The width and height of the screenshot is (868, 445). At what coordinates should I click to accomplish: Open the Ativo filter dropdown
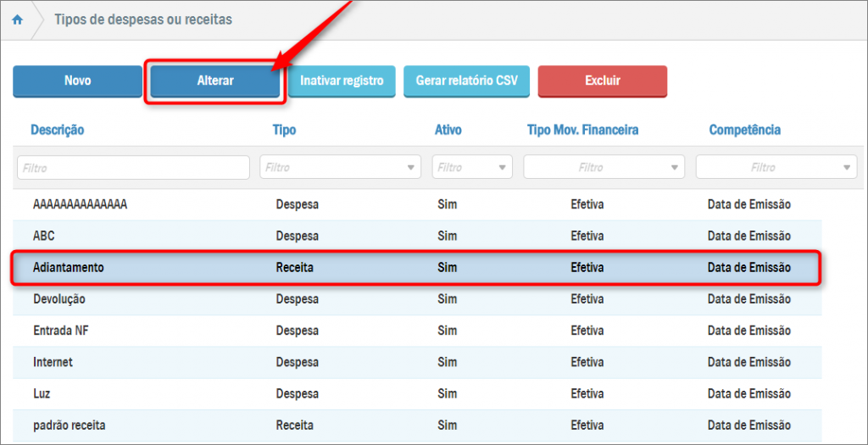tap(472, 168)
